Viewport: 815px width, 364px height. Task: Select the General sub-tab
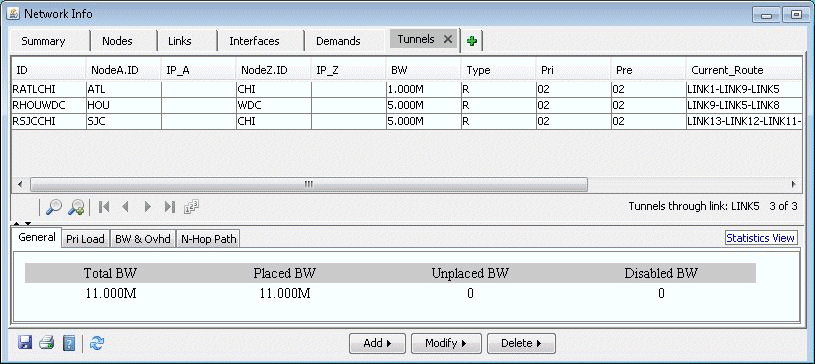tap(36, 237)
